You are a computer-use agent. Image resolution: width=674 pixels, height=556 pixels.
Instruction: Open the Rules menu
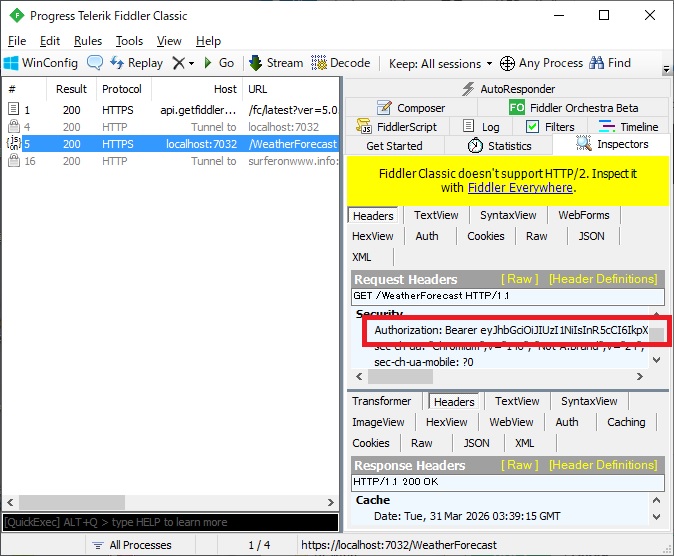[x=88, y=41]
